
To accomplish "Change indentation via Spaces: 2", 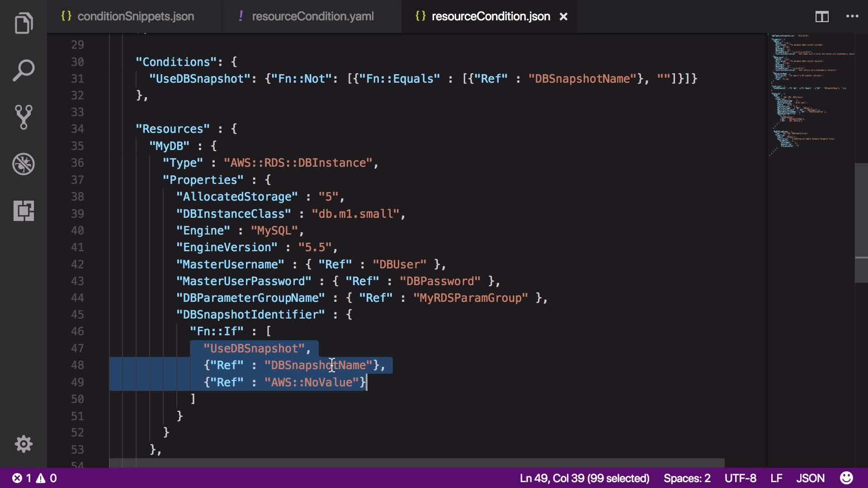I will [687, 478].
